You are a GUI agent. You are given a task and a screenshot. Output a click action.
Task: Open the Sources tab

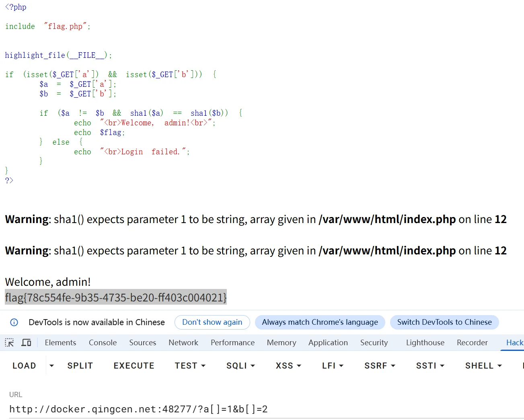click(142, 343)
